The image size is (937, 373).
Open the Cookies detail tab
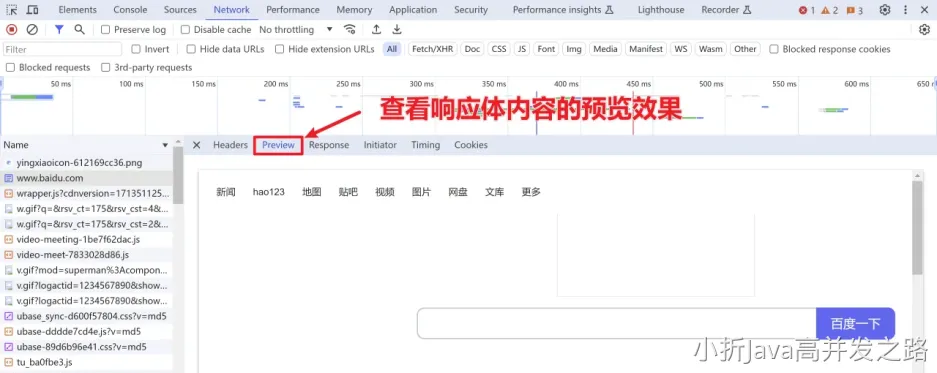(471, 145)
